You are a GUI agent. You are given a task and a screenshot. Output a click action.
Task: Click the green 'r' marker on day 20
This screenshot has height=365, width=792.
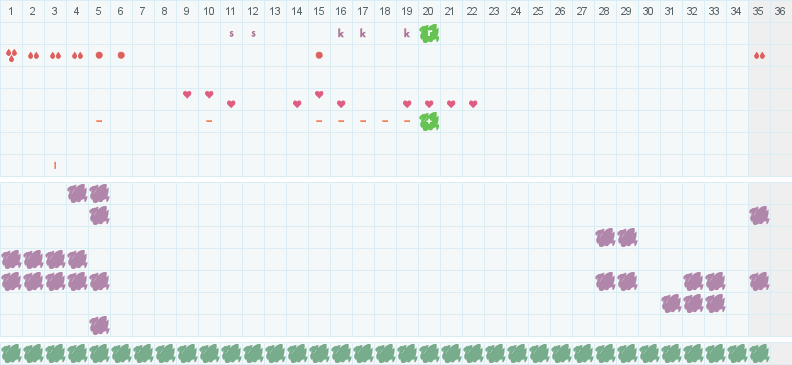coord(429,33)
